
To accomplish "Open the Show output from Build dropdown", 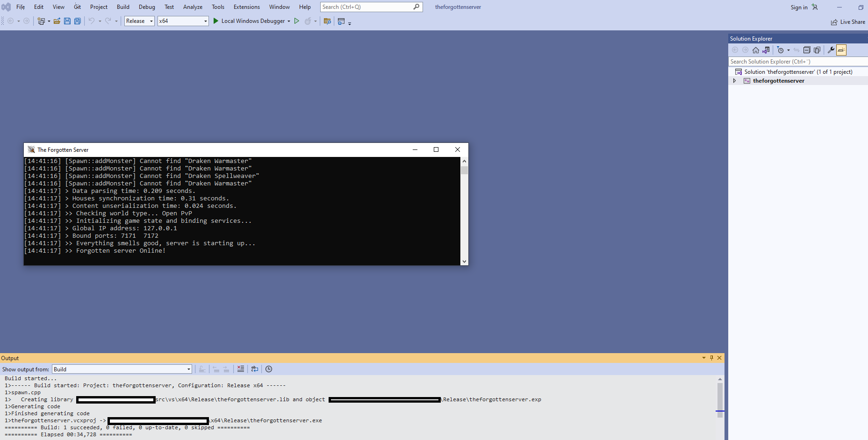I will [122, 369].
